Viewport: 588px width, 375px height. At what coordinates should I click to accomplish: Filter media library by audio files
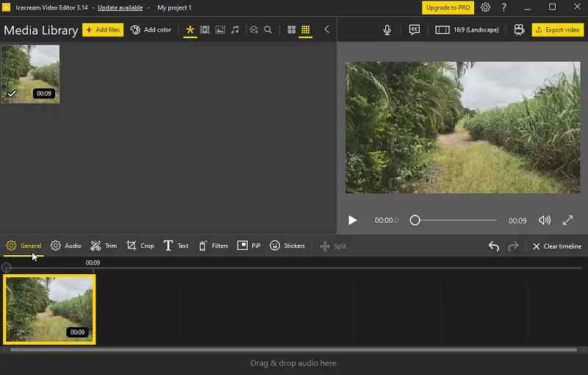(x=234, y=30)
